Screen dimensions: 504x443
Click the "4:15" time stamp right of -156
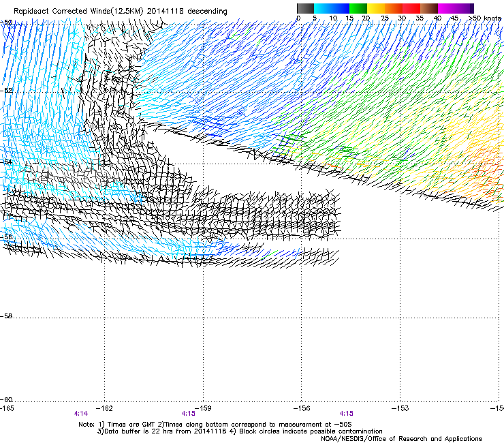coord(346,414)
